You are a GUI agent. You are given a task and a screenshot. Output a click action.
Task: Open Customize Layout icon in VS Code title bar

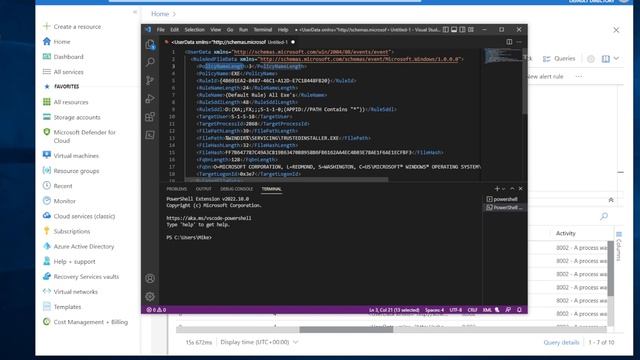click(x=471, y=29)
